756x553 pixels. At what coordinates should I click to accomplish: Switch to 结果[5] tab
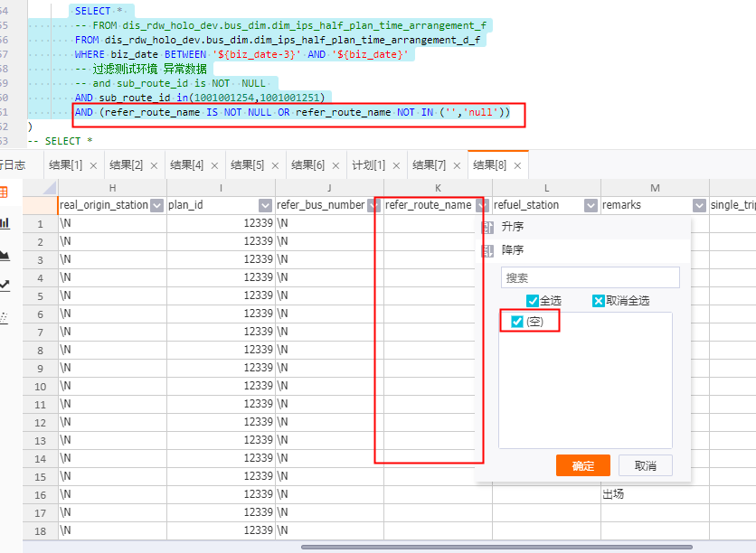tap(248, 165)
